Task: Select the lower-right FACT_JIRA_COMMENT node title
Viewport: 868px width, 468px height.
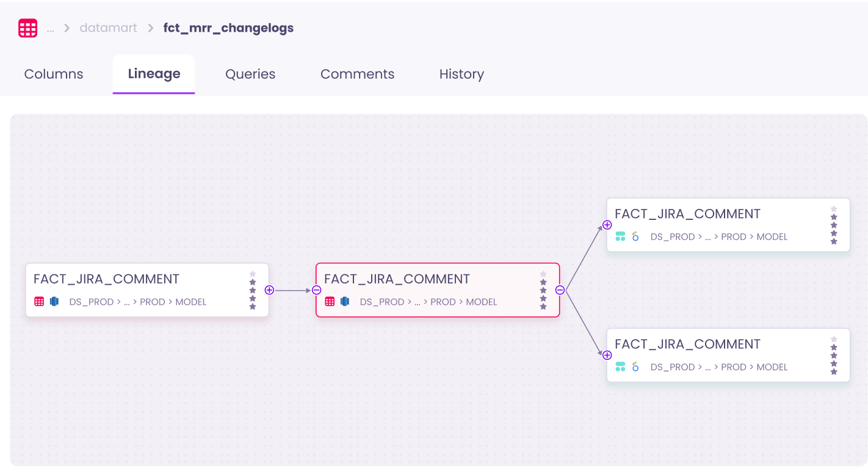Action: click(x=687, y=344)
